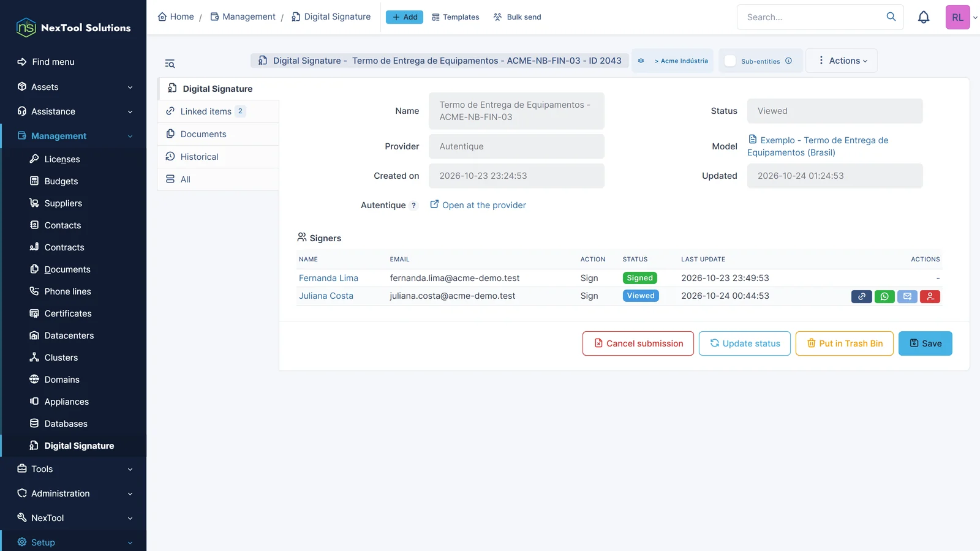This screenshot has height=551, width=980.
Task: Click Cancel submission button
Action: pos(638,343)
